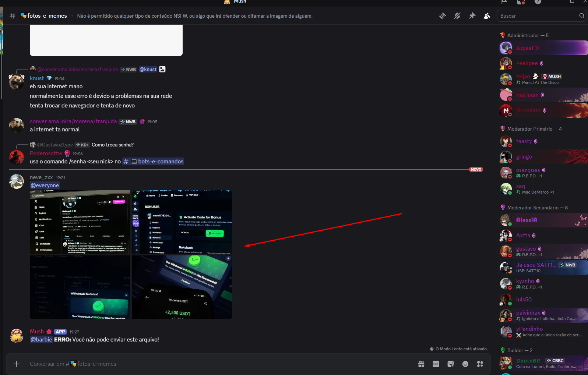Click the @everyone mention in neve_zxx message
Screen dimensions: 588x375
coord(45,185)
